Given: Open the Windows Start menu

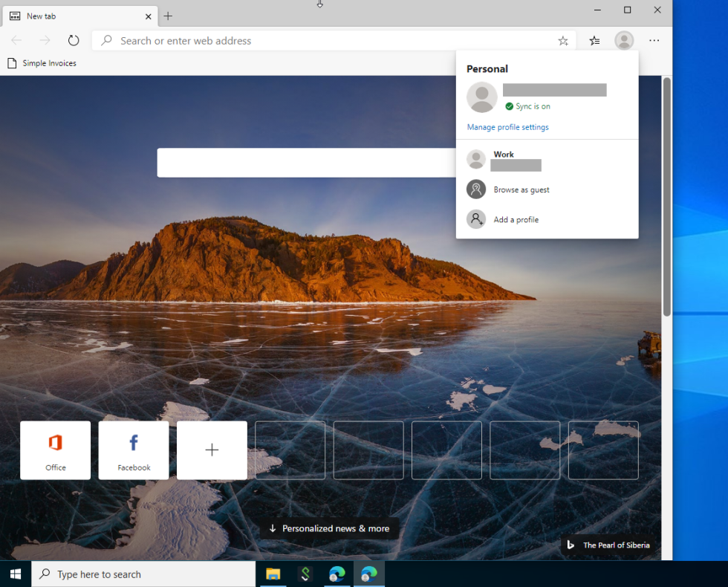Looking at the screenshot, I should click(15, 574).
